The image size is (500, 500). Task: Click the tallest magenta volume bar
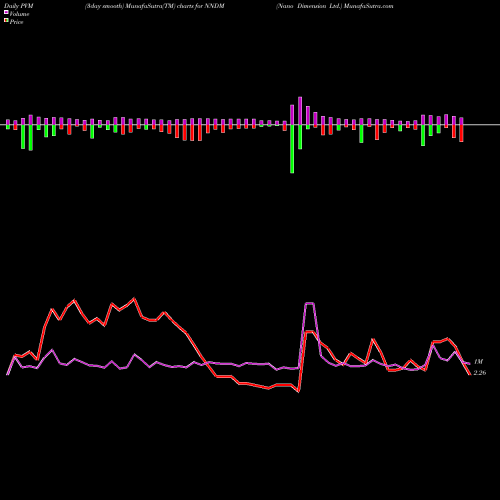[300, 111]
